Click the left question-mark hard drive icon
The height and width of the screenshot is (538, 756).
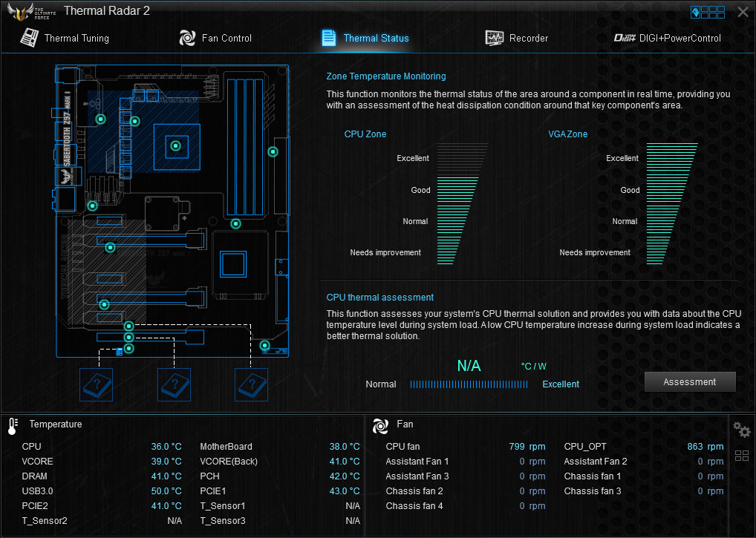[x=96, y=384]
